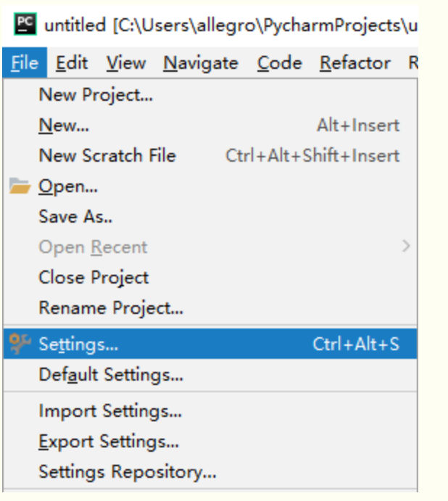This screenshot has height=501, width=448.
Task: Create a New Scratch File
Action: (x=107, y=156)
